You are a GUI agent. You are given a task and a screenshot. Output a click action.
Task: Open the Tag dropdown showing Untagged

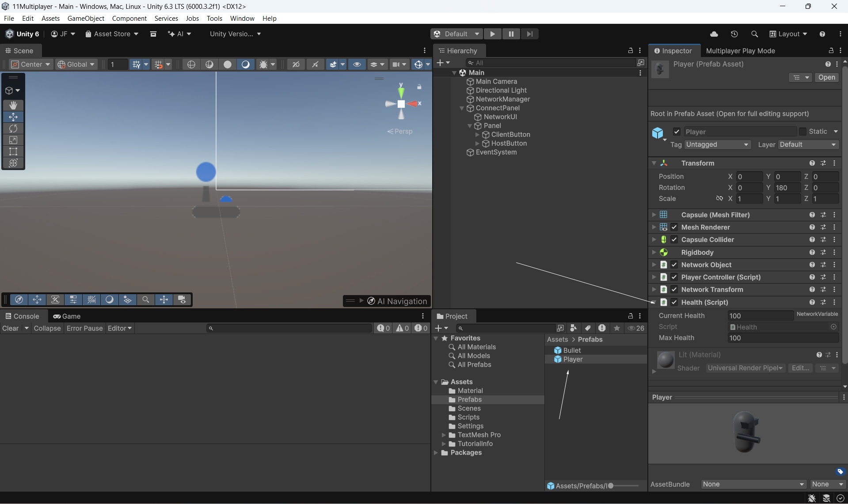[717, 144]
